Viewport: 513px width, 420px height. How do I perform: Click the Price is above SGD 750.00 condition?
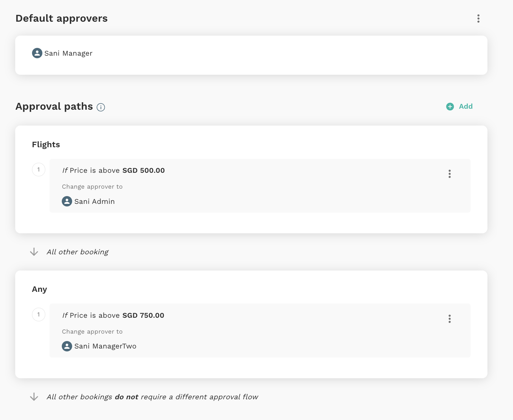(x=113, y=315)
